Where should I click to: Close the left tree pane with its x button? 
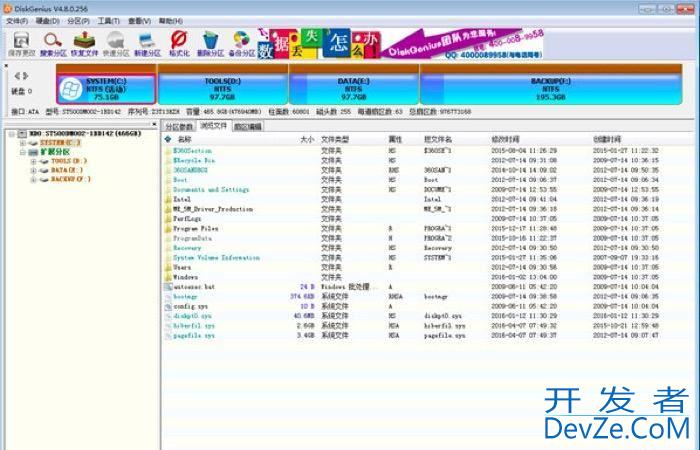(154, 124)
